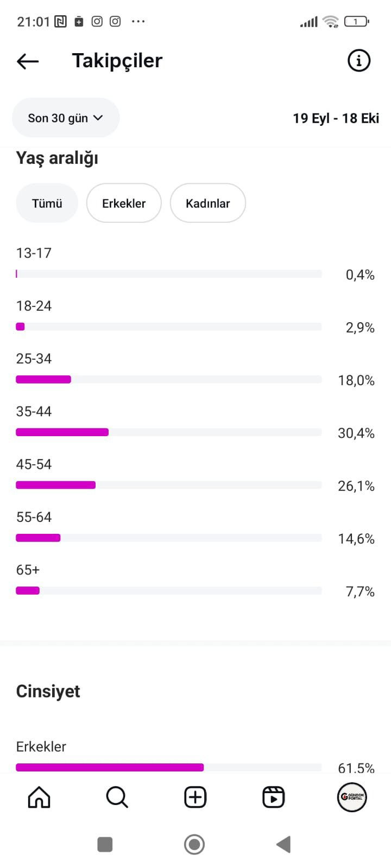The image size is (391, 868).
Task: Open the Son 30 gün dropdown
Action: pyautogui.click(x=66, y=118)
